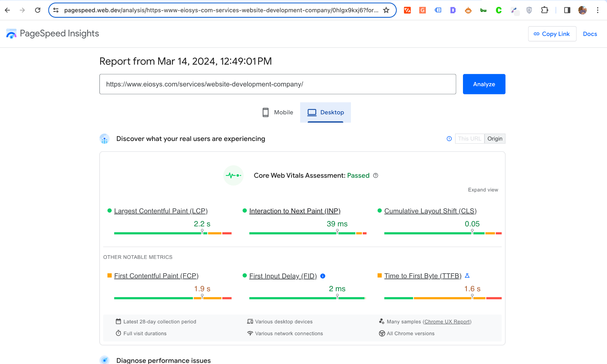Open the Chrome UX Report link
The image size is (607, 364).
[x=447, y=322]
